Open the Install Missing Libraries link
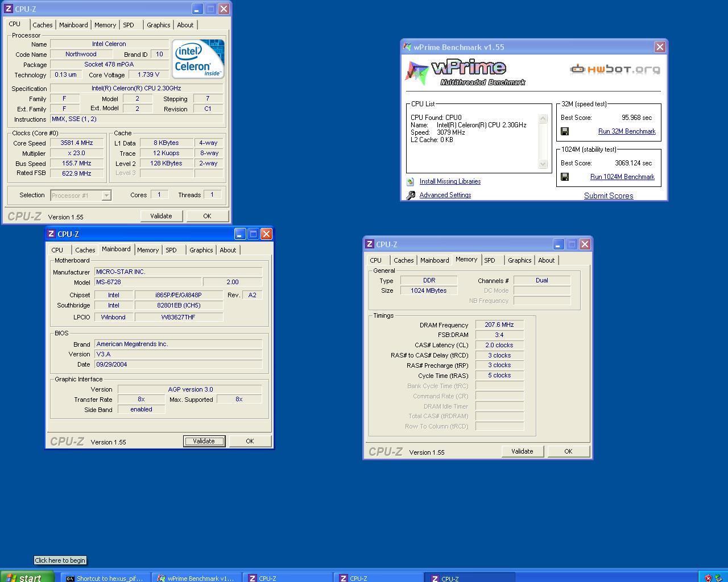Screen dimensions: 728x582 (450, 181)
